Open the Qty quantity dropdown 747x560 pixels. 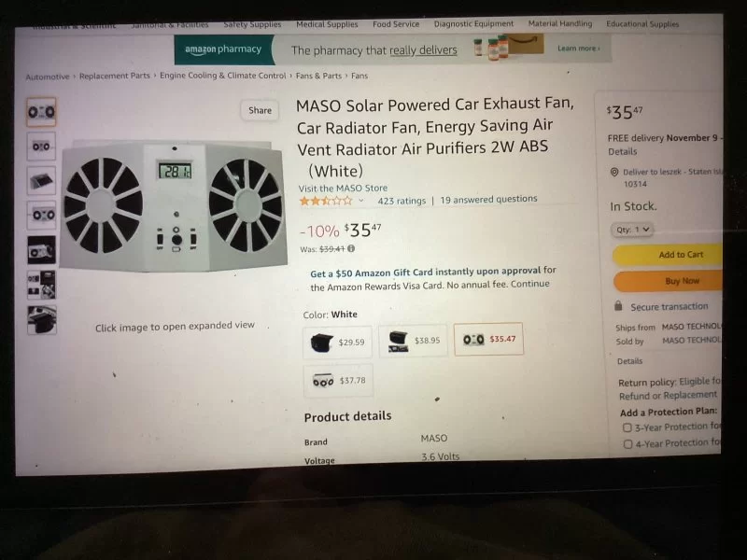[x=633, y=230]
